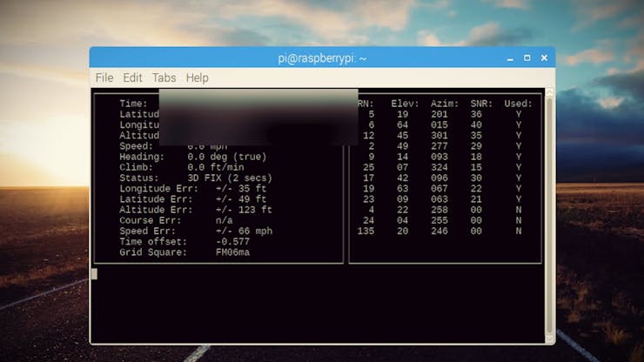Open the File menu

point(104,77)
